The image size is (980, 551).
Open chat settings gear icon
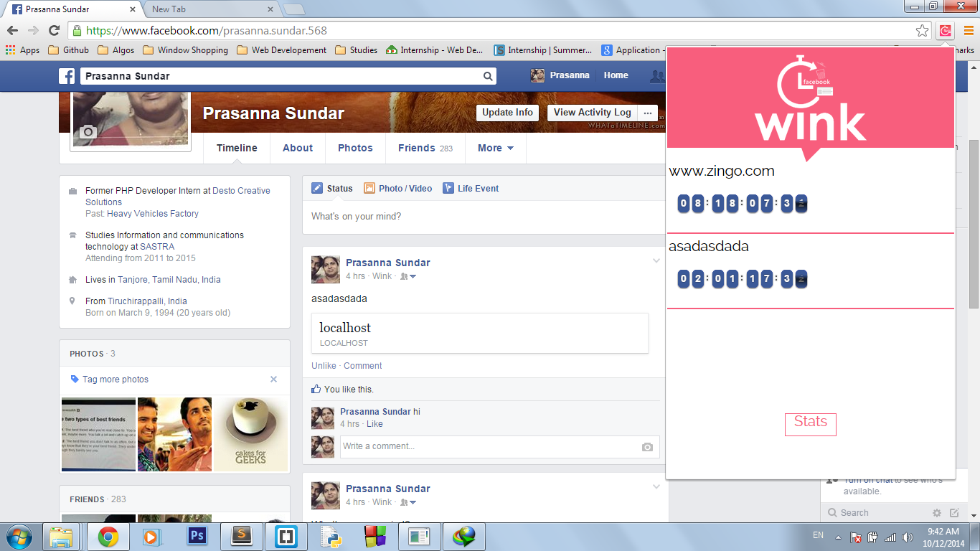936,513
